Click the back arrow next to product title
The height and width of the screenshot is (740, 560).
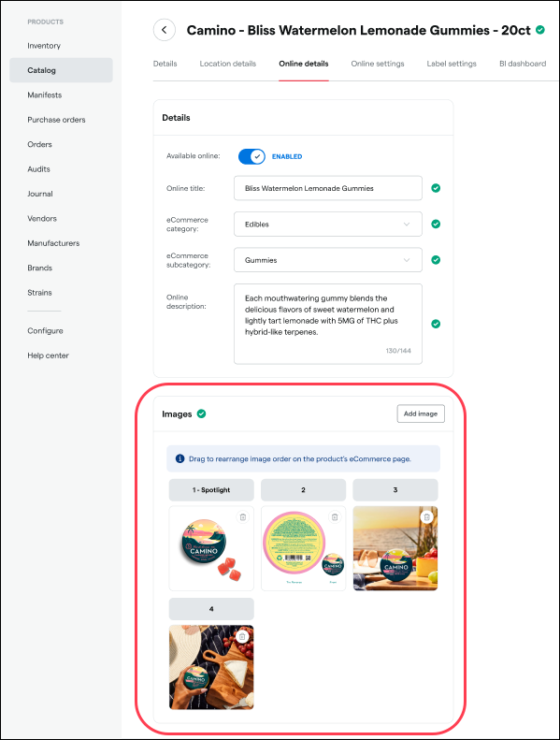[x=165, y=30]
